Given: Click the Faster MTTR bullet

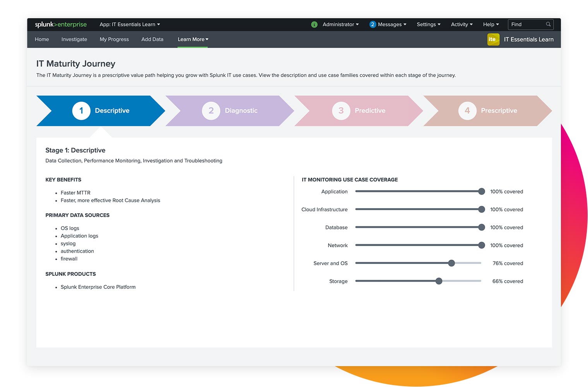Looking at the screenshot, I should point(75,193).
